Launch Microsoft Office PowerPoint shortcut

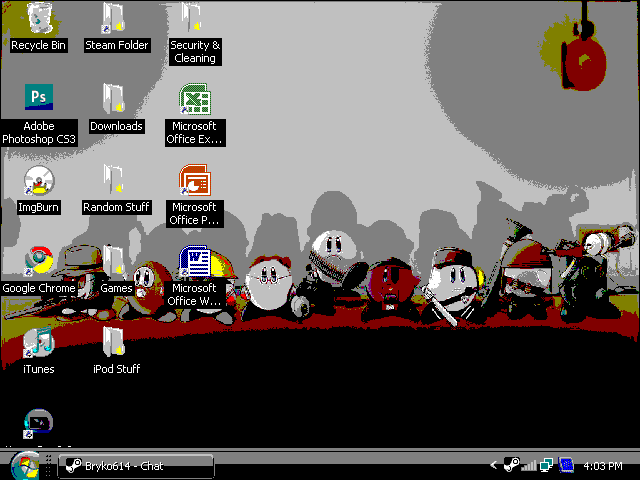point(194,180)
